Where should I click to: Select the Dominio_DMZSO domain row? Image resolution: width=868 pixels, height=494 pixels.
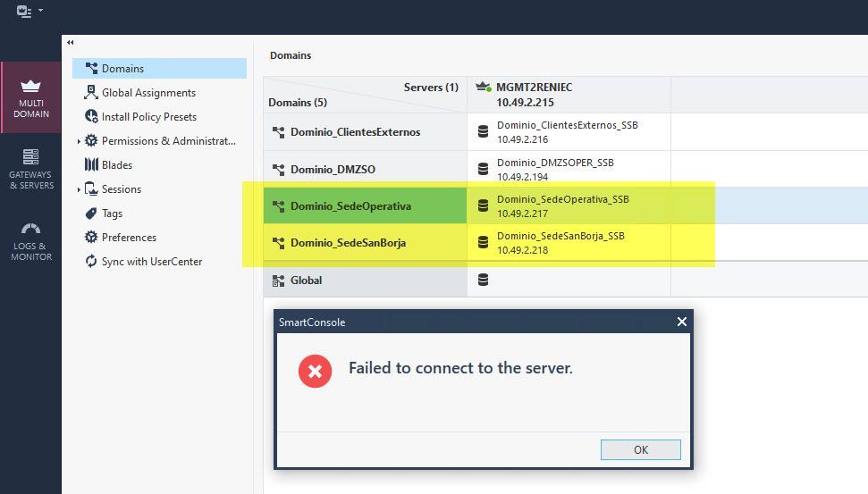point(366,169)
